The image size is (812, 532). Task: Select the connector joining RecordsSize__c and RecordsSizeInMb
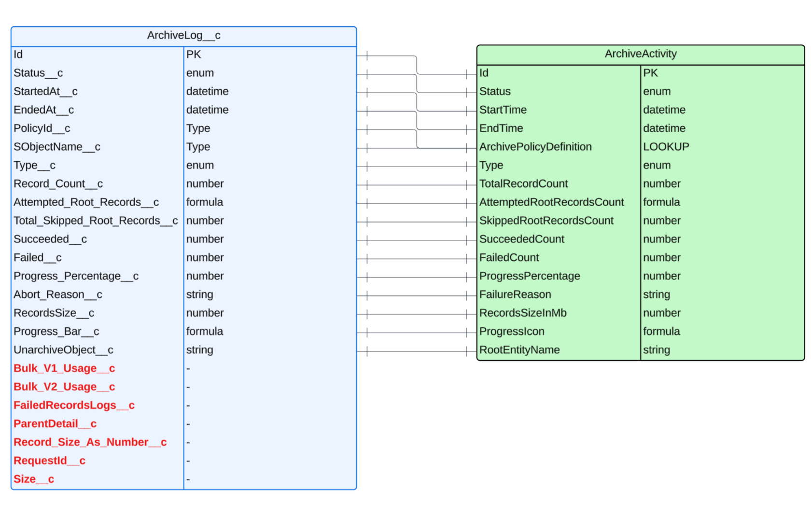(415, 313)
